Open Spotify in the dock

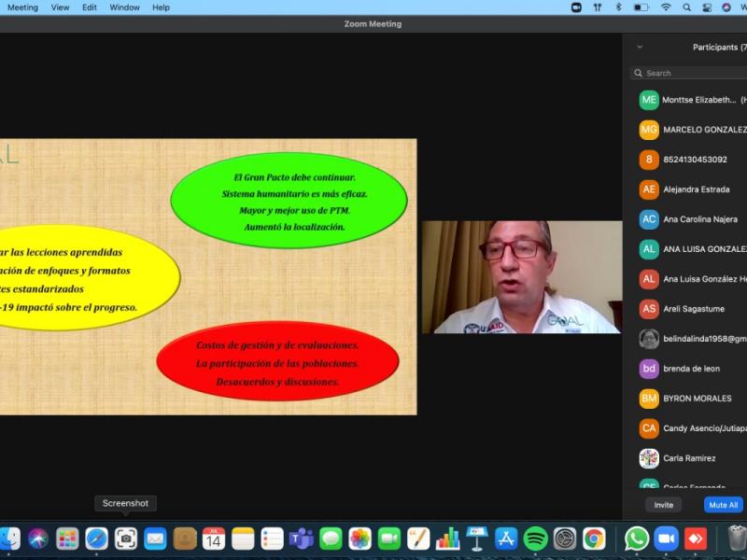point(535,539)
